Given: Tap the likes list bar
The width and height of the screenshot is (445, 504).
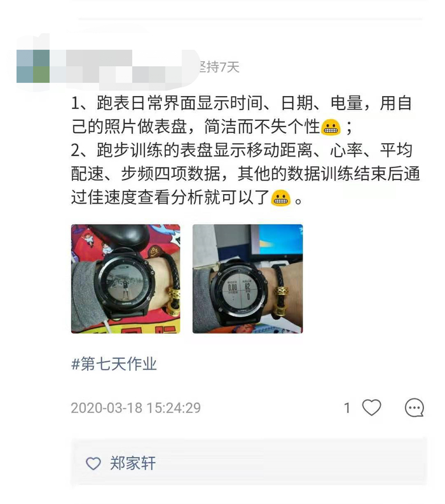Looking at the screenshot, I should (x=249, y=463).
